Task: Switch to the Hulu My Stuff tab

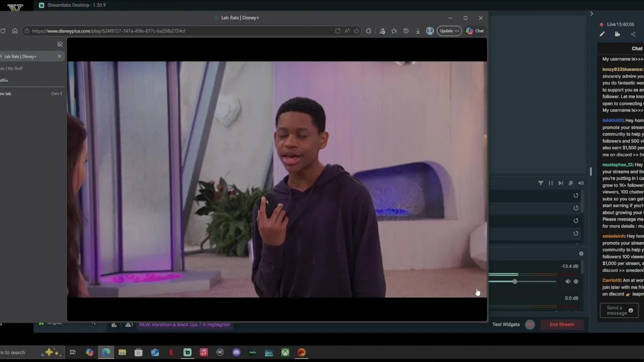Action: [31, 68]
